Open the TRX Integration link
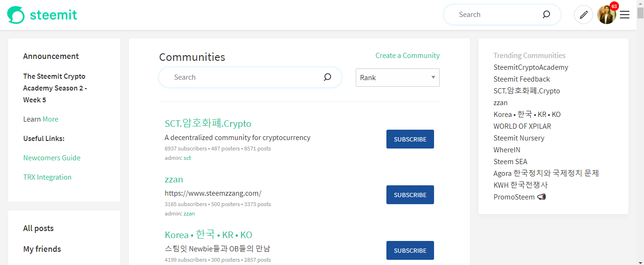Viewport: 644px width, 265px height. pos(47,177)
